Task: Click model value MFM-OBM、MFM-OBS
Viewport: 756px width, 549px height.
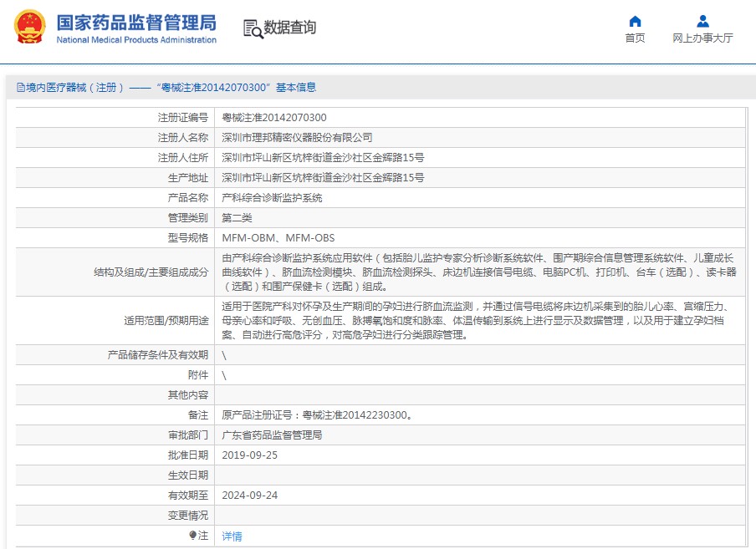Action: tap(278, 238)
